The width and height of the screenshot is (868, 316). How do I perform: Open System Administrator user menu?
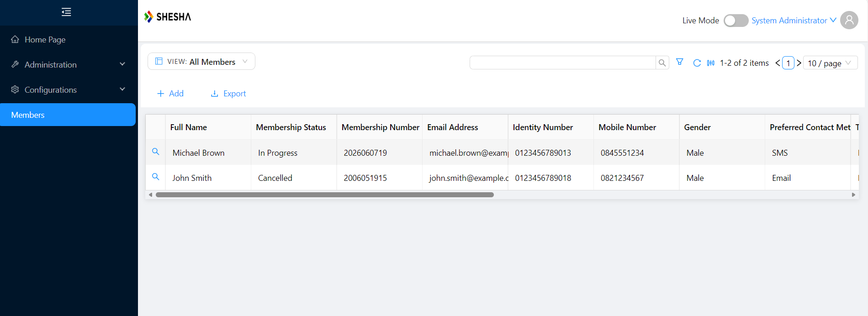794,21
